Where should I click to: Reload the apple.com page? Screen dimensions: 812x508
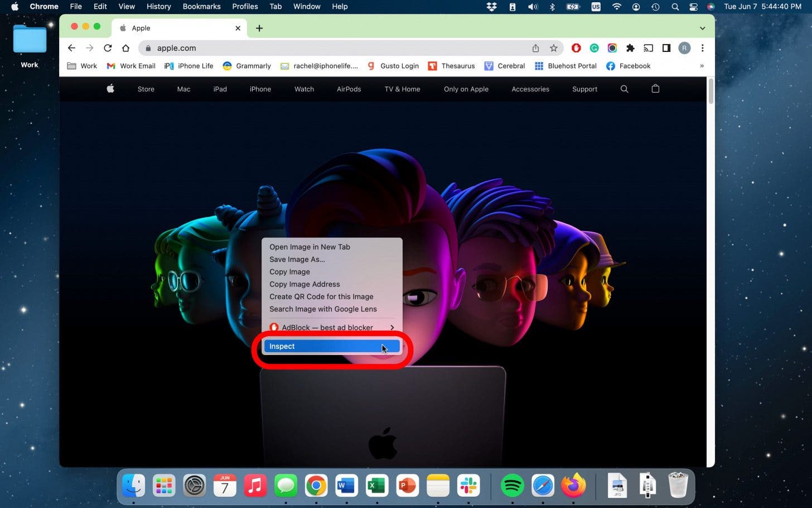coord(108,48)
